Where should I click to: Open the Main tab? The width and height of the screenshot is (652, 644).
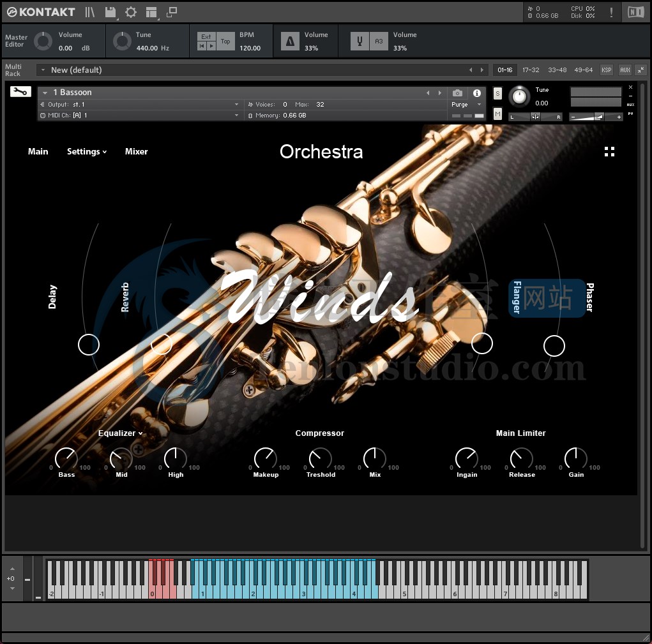pyautogui.click(x=38, y=152)
